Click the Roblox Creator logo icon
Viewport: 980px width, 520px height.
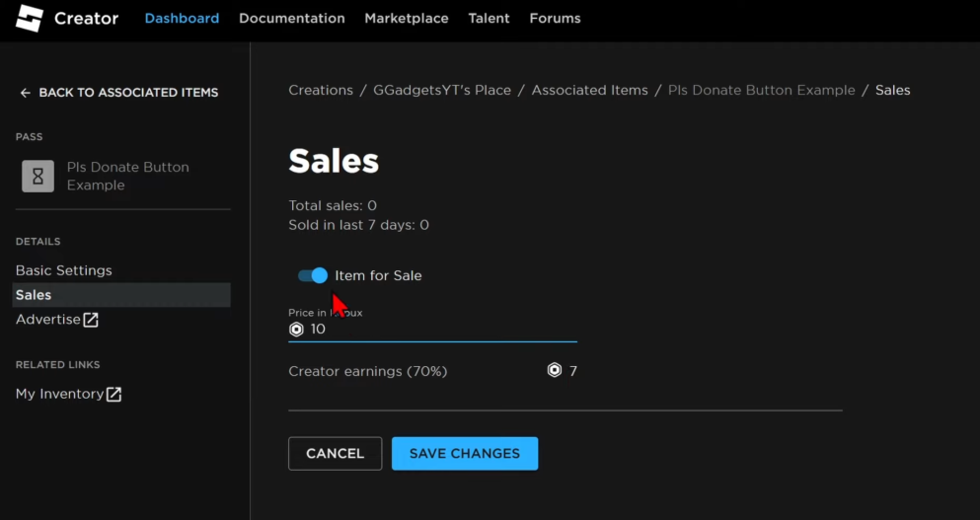(x=29, y=18)
